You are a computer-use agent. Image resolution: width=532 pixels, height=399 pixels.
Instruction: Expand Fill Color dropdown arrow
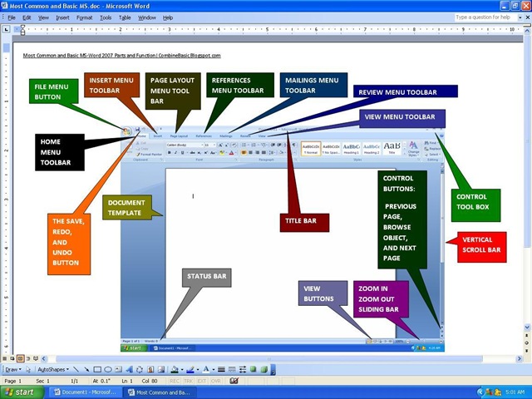[182, 369]
